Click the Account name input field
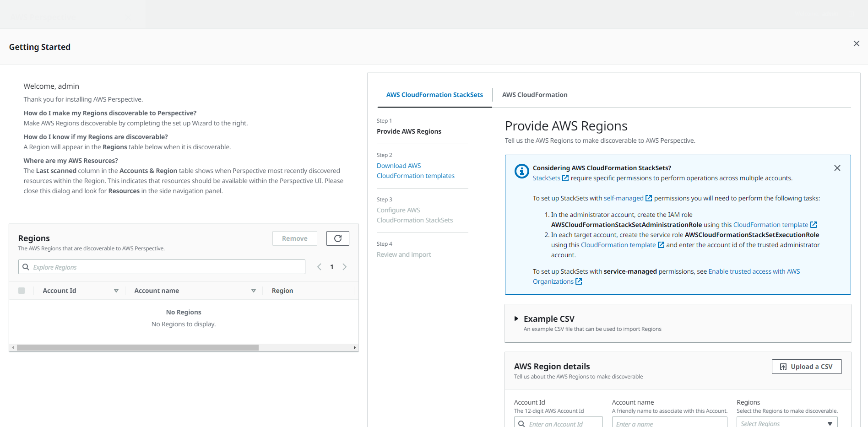The image size is (868, 427). (x=669, y=422)
